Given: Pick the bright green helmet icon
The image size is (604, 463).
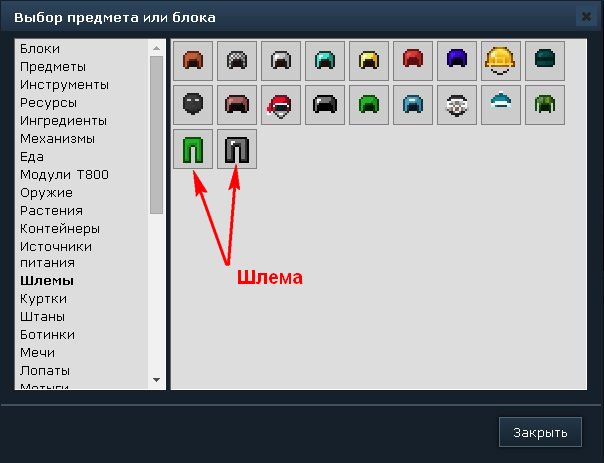Looking at the screenshot, I should 369,105.
